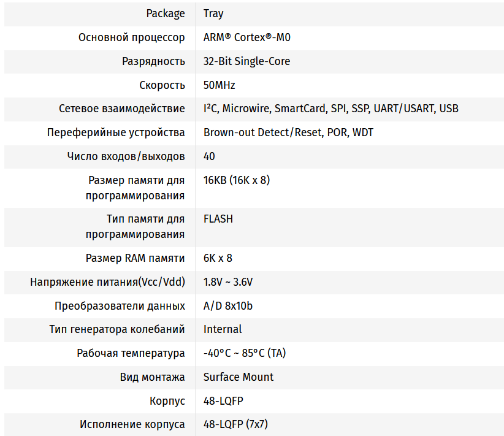Click the '50MHz' speed value
The width and height of the screenshot is (504, 436).
click(219, 85)
